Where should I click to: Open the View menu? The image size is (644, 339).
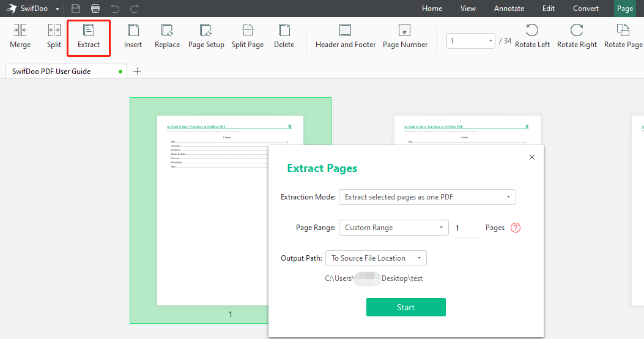[468, 8]
